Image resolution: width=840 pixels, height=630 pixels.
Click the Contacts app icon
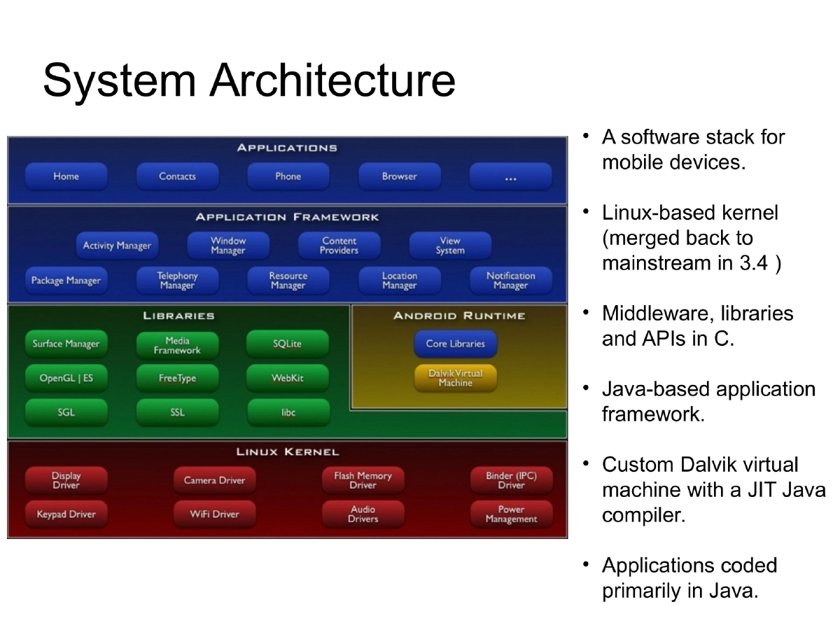177,176
